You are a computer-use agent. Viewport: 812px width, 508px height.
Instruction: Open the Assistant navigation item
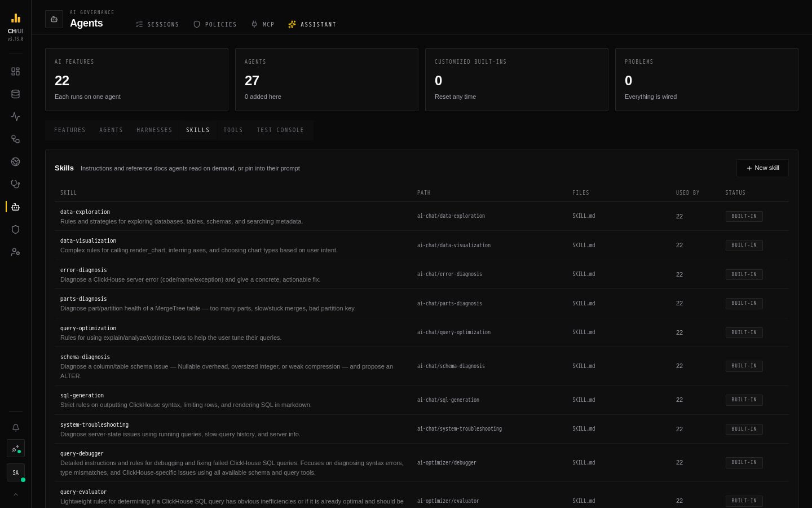pyautogui.click(x=312, y=24)
